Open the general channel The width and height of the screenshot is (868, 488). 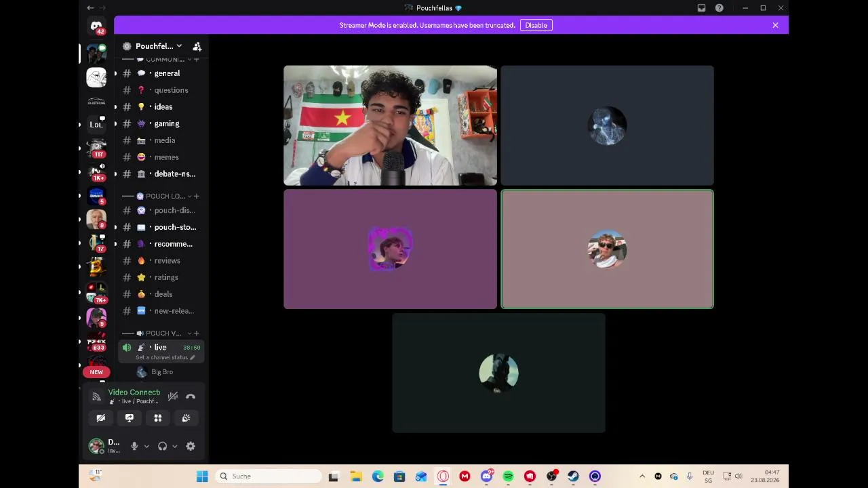(x=160, y=73)
